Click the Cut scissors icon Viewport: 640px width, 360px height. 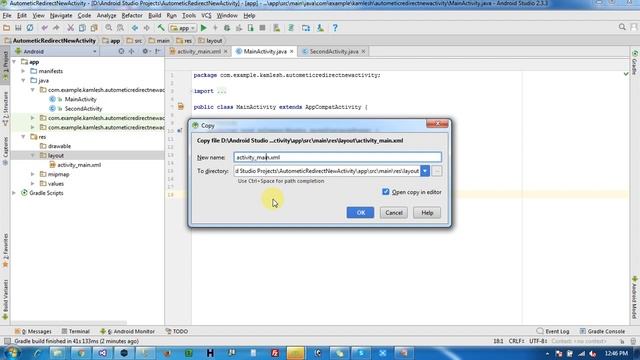point(70,28)
